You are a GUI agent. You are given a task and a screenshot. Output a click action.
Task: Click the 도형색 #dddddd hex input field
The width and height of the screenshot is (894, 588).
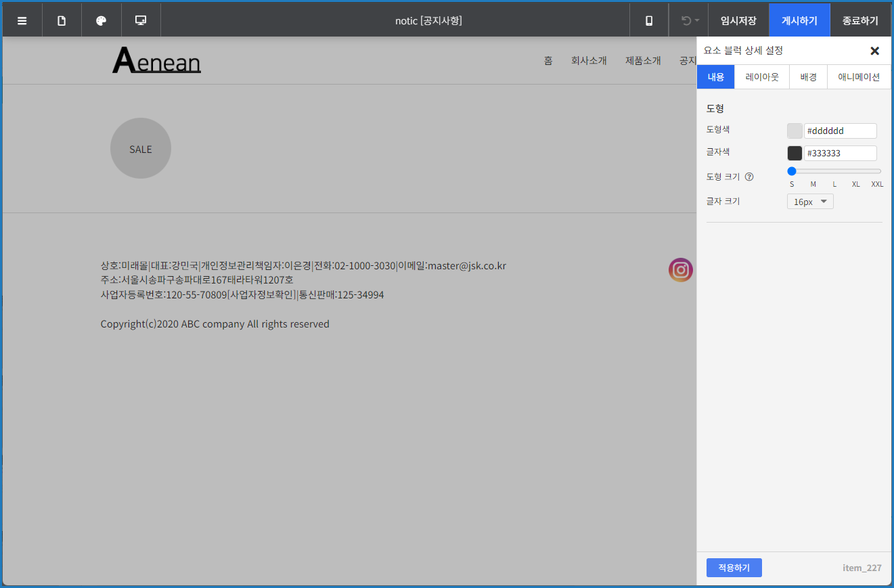pyautogui.click(x=840, y=131)
